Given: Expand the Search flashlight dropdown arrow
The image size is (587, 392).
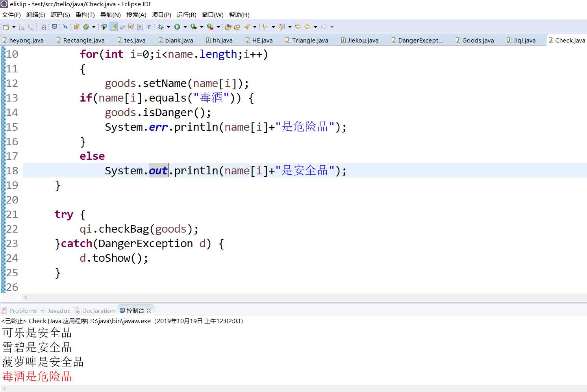Looking at the screenshot, I should [255, 27].
